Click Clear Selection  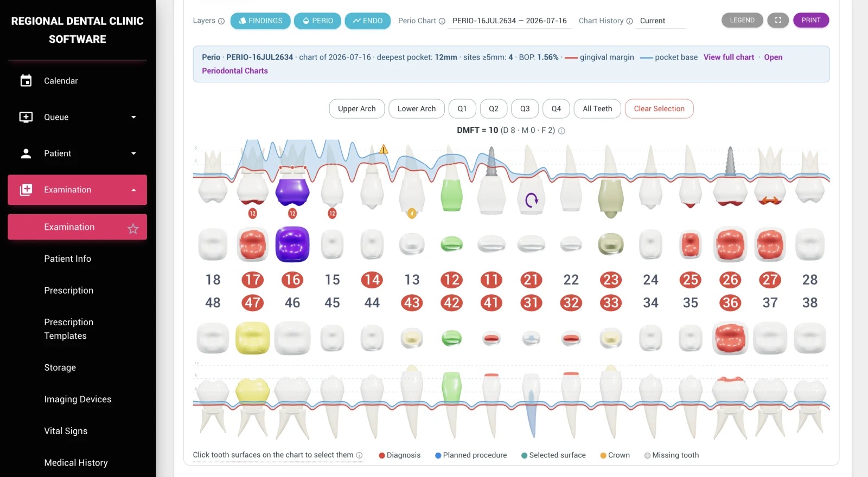point(659,108)
